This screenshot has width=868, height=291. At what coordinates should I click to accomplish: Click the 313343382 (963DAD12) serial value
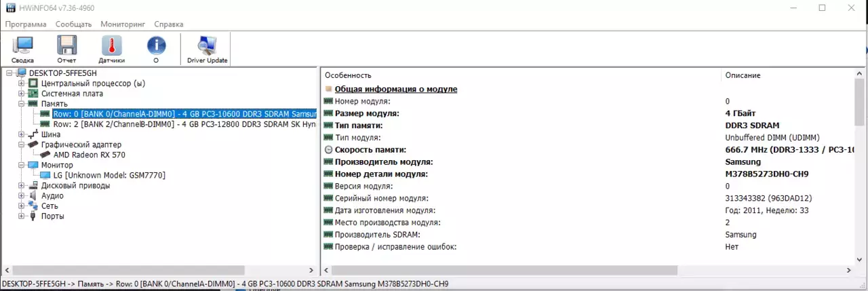coord(768,199)
